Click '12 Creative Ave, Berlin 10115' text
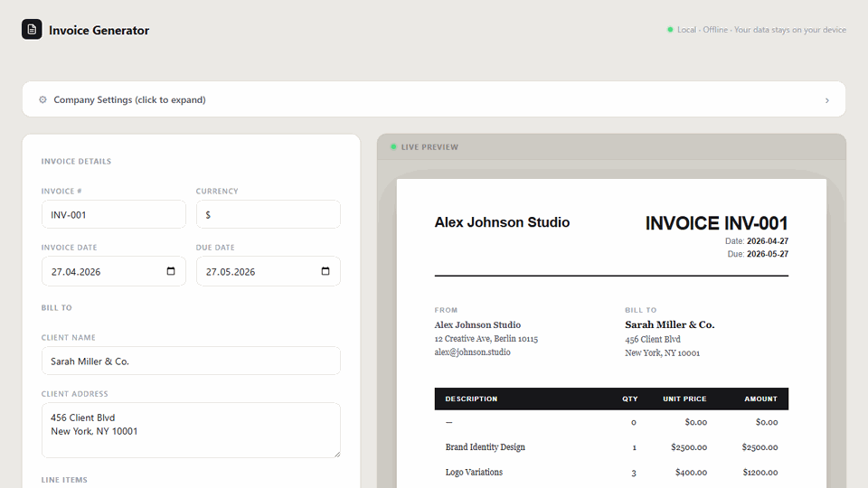This screenshot has width=868, height=488. (x=486, y=339)
